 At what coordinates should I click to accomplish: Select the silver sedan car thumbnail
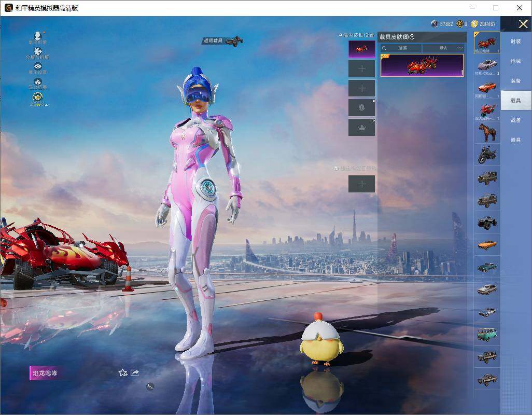click(x=487, y=289)
